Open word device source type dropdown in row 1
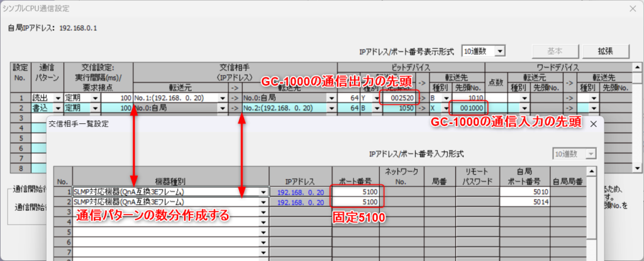The height and width of the screenshot is (261, 644). [525, 98]
